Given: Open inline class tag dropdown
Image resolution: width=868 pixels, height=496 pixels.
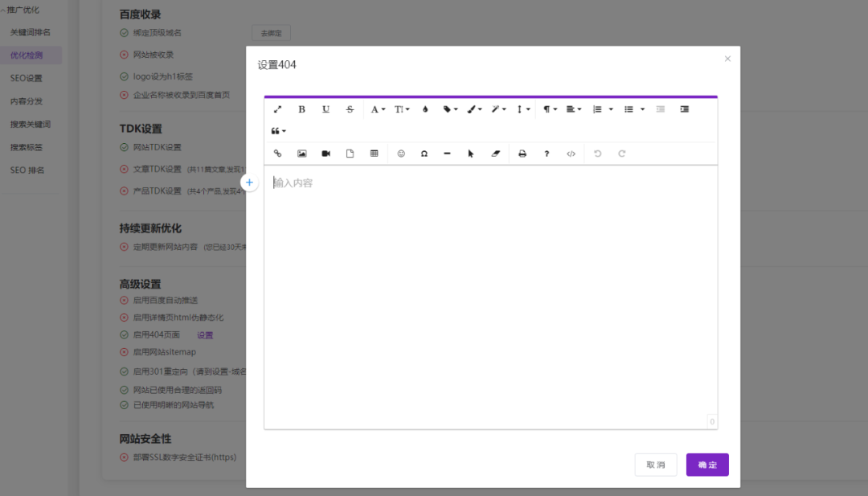Looking at the screenshot, I should point(450,109).
